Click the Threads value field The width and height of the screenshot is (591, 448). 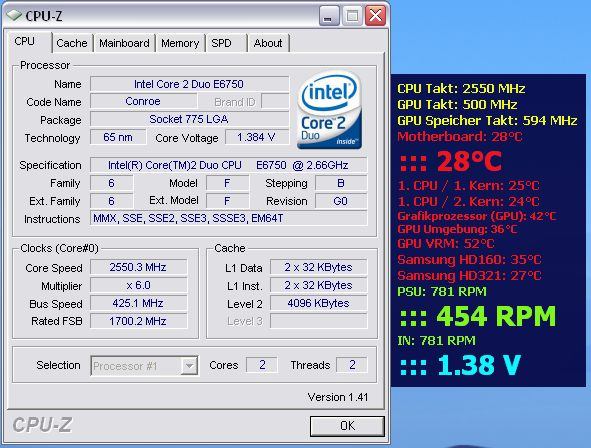(x=352, y=365)
